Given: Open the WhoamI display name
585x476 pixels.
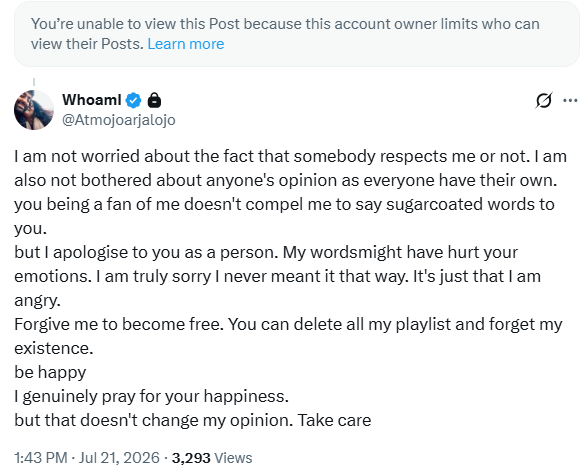Looking at the screenshot, I should [x=92, y=100].
